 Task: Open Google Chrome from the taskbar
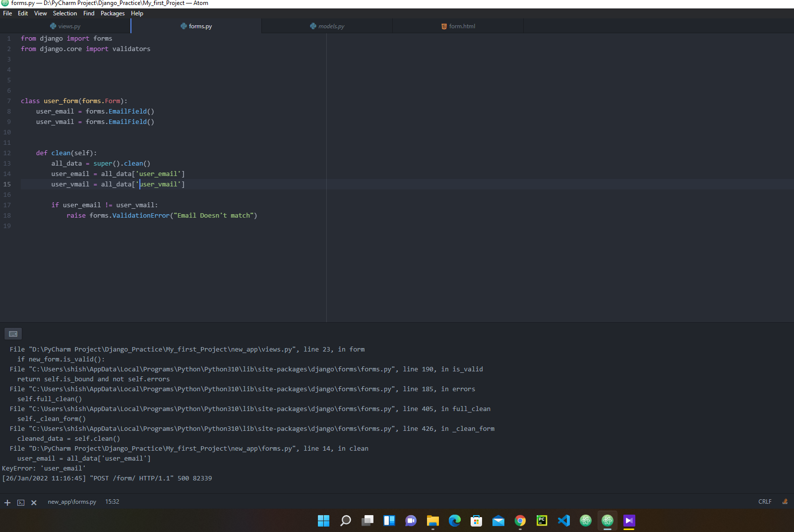coord(520,520)
